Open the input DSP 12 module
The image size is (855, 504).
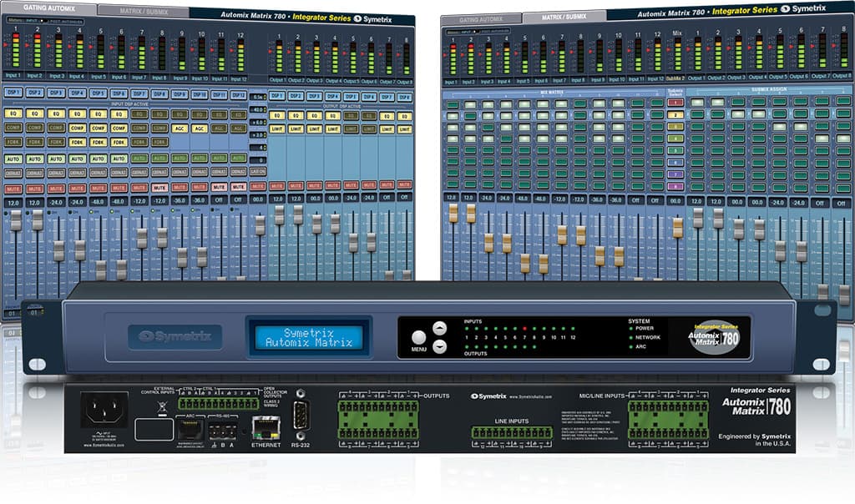[238, 95]
